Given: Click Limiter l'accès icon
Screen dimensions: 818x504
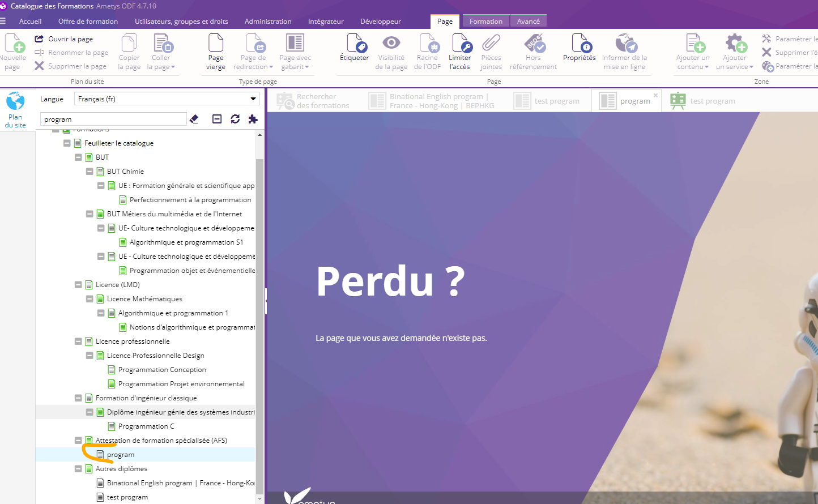Looking at the screenshot, I should [461, 43].
